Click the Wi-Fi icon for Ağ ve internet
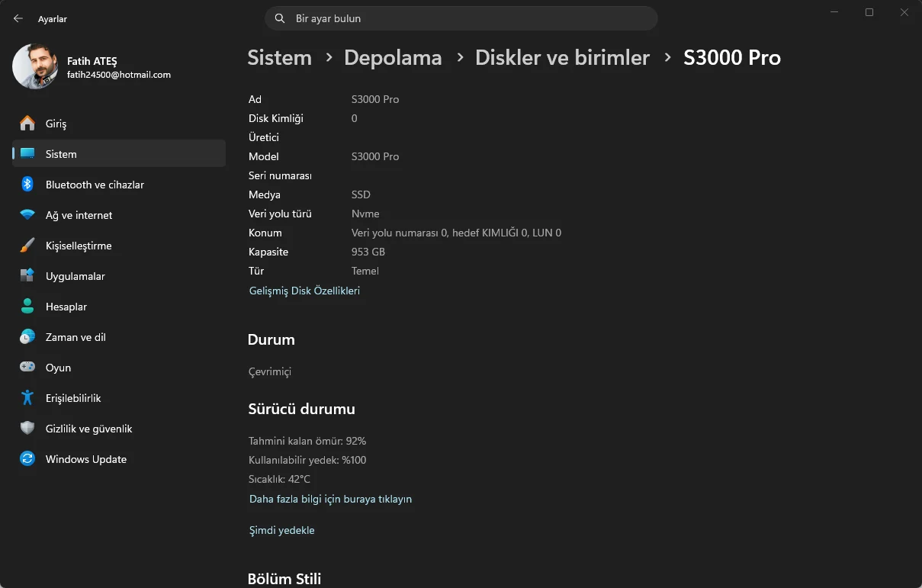Image resolution: width=922 pixels, height=588 pixels. coord(27,215)
